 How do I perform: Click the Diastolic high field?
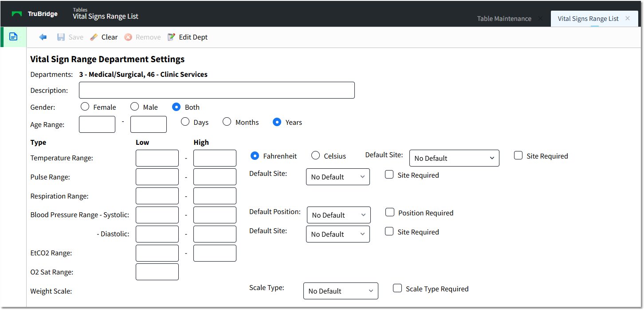click(215, 234)
